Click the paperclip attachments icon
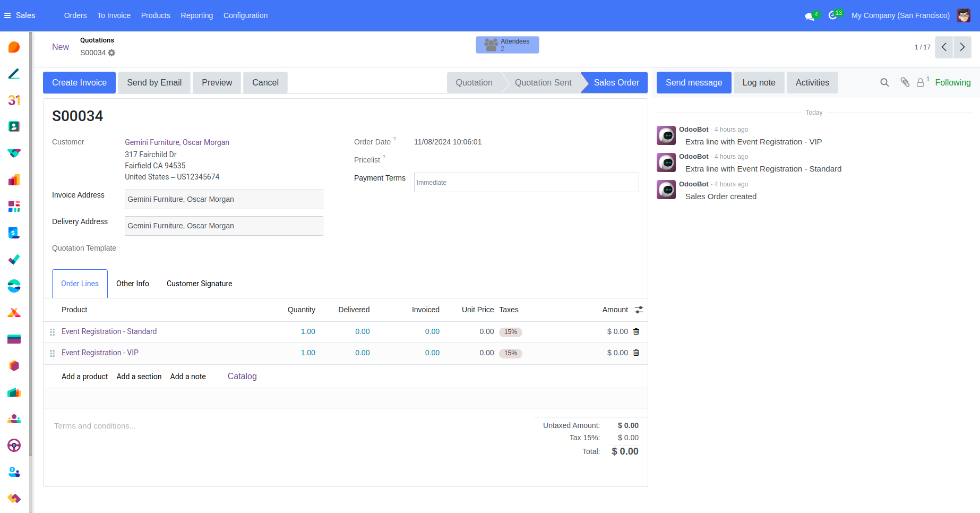Image resolution: width=980 pixels, height=513 pixels. tap(905, 82)
